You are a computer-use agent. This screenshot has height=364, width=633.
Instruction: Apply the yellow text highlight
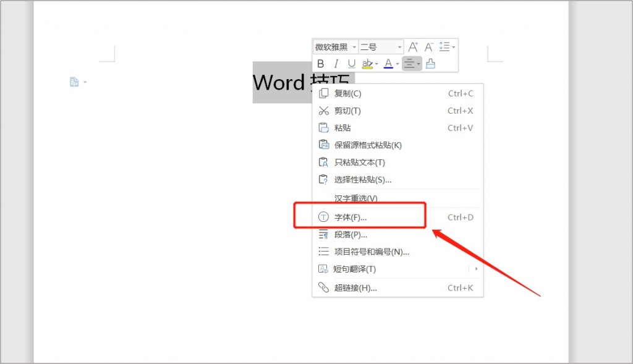tap(367, 64)
